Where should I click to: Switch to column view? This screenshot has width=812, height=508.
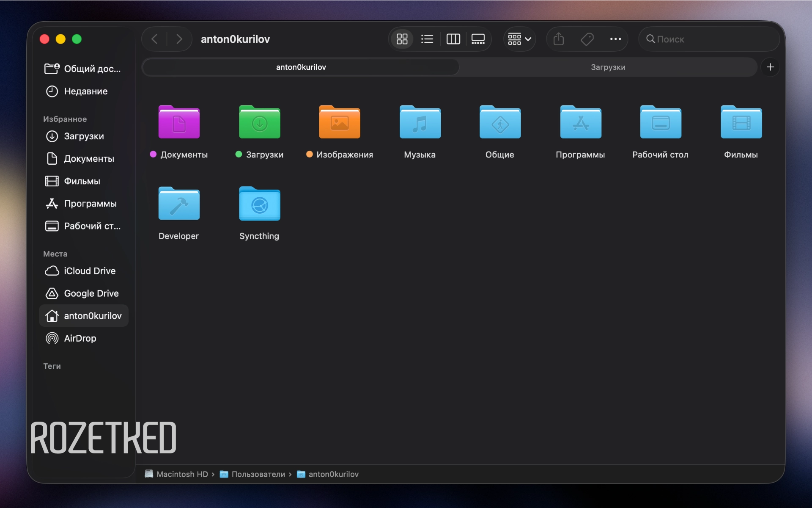point(453,39)
